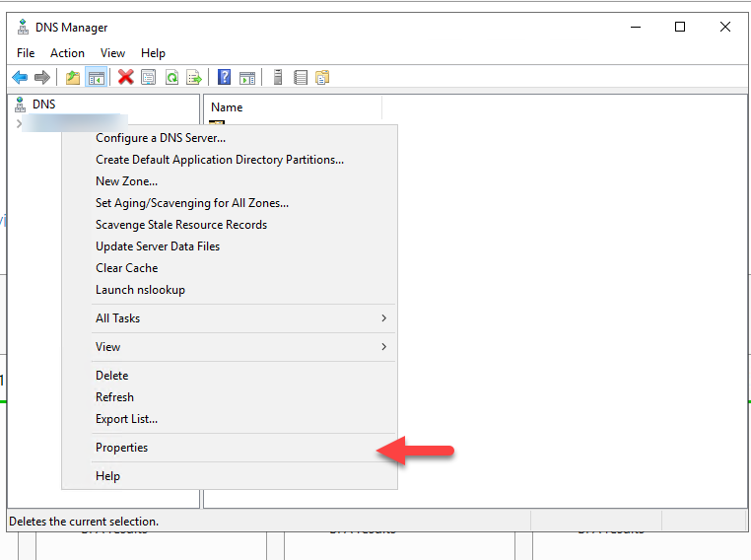Select Properties from the context menu
The image size is (751, 560).
121,448
